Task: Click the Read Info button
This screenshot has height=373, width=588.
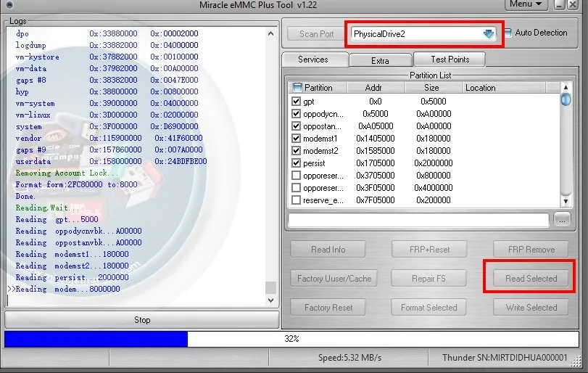Action: (x=328, y=249)
